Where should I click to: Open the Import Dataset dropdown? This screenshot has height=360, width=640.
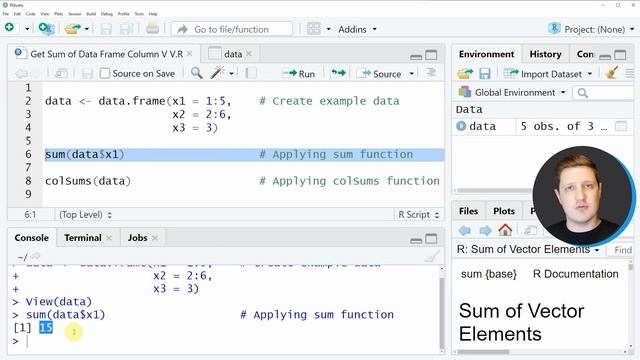(547, 74)
